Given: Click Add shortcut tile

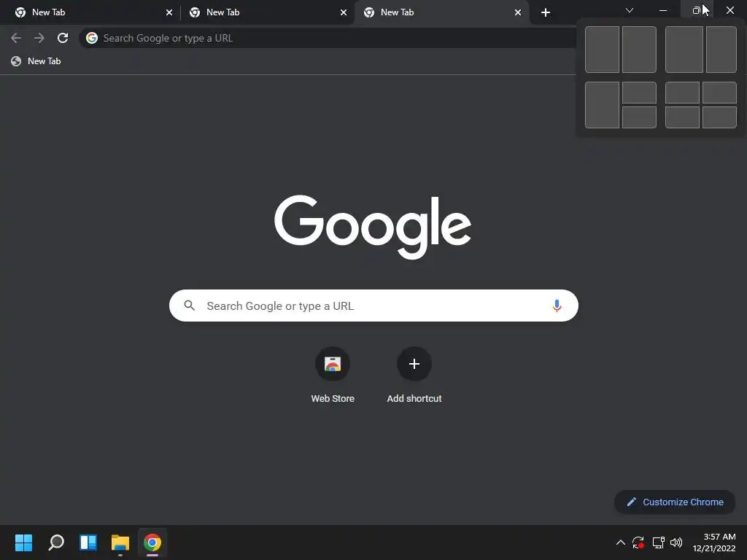Looking at the screenshot, I should click(414, 376).
